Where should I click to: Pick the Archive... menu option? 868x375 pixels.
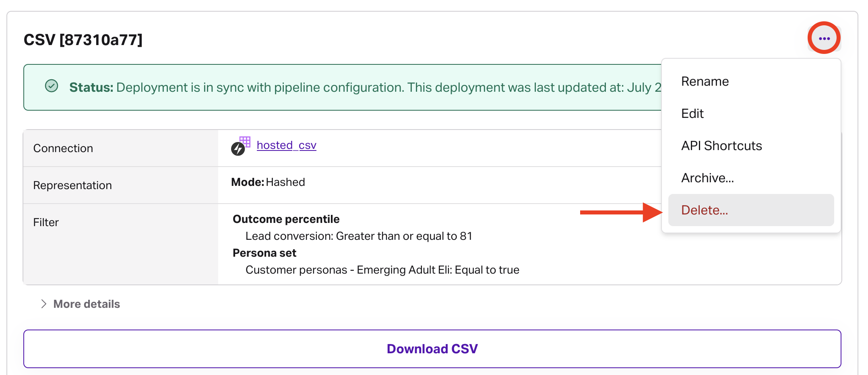tap(707, 178)
